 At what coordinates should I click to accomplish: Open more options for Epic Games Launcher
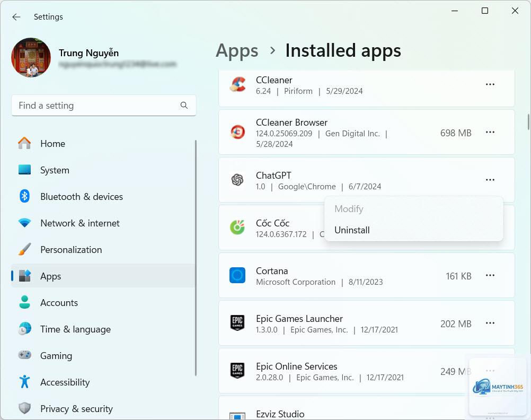(x=490, y=323)
